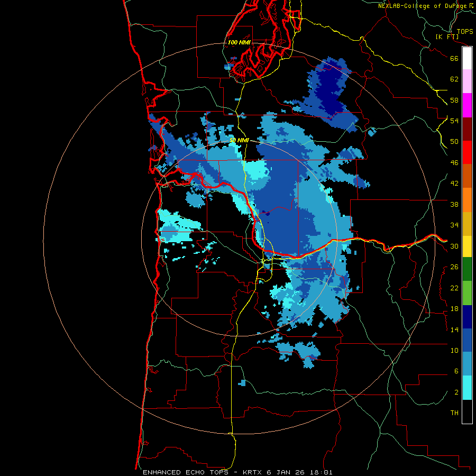Click the '38' legend value label
This screenshot has width=476, height=476.
(x=454, y=204)
